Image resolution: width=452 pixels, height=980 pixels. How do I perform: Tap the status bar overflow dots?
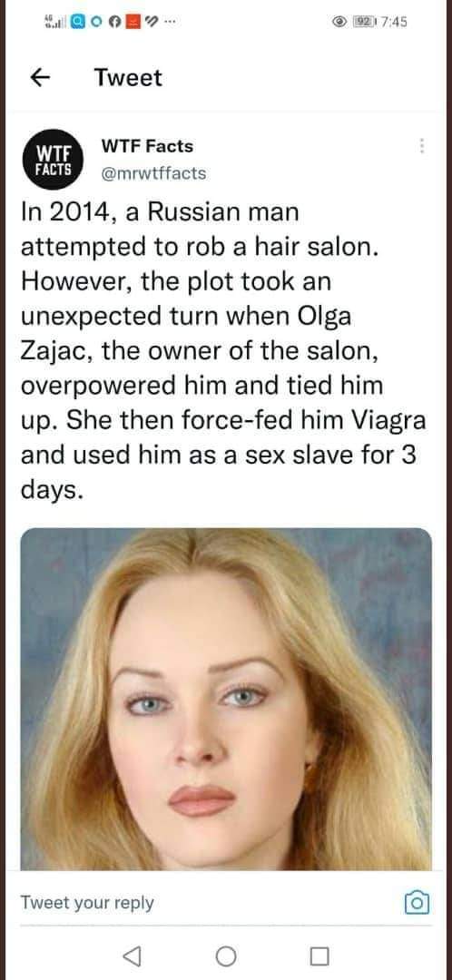pos(169,23)
